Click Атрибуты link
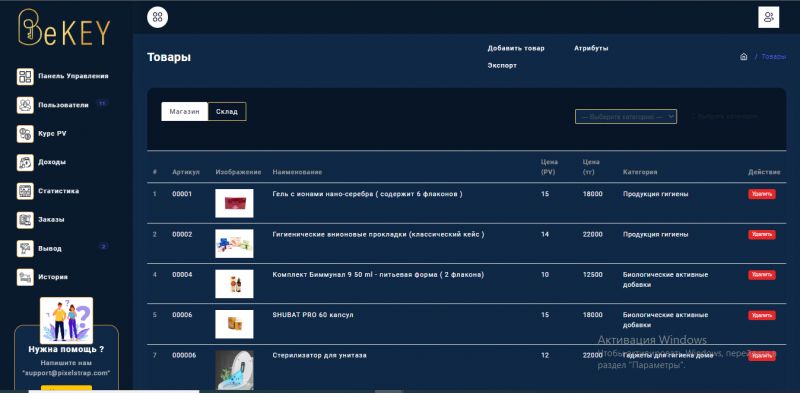The width and height of the screenshot is (800, 393). click(591, 48)
